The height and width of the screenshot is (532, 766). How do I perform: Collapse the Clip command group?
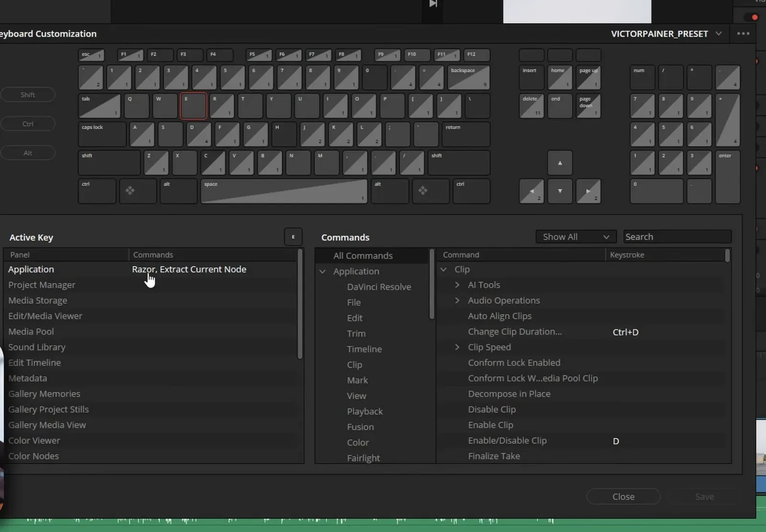pos(444,270)
